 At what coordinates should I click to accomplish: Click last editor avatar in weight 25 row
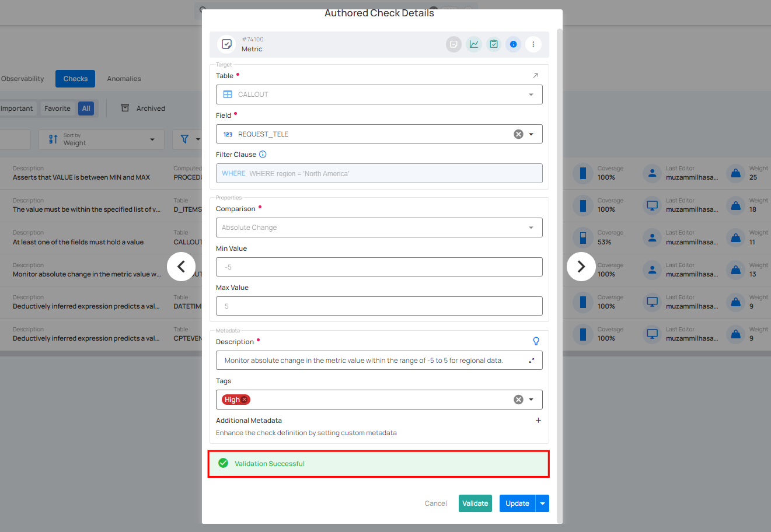653,173
